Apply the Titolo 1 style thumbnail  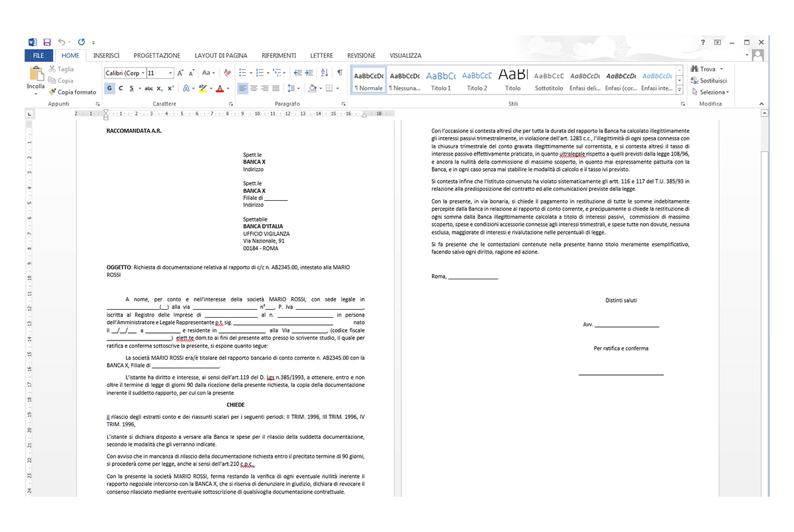[x=441, y=80]
